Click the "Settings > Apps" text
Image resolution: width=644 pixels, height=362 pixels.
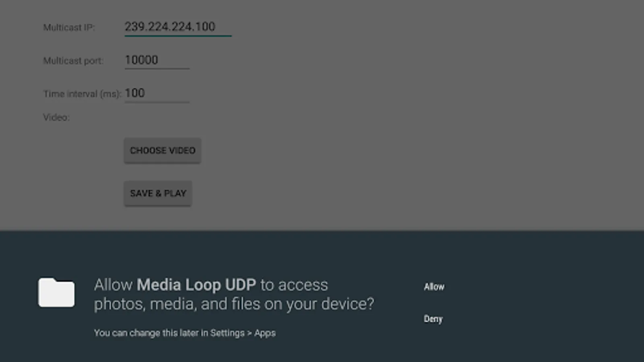tap(243, 333)
